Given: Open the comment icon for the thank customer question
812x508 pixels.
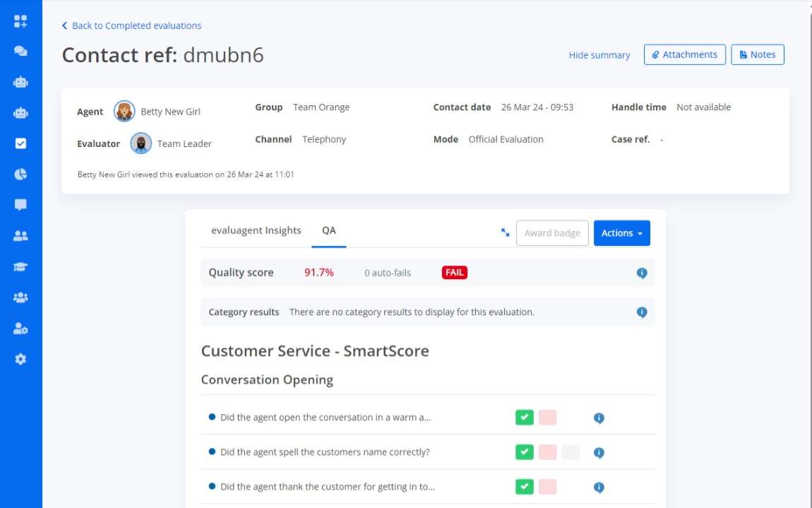Looking at the screenshot, I should (x=599, y=488).
